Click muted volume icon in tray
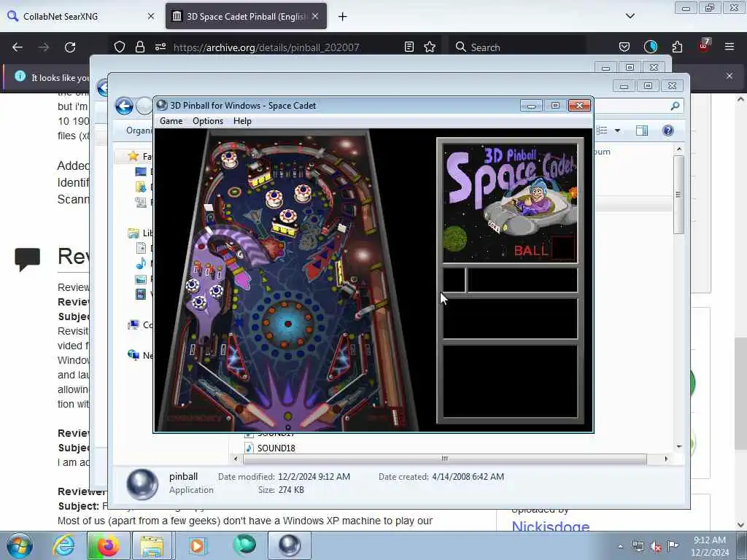The height and width of the screenshot is (560, 747). pos(656,547)
